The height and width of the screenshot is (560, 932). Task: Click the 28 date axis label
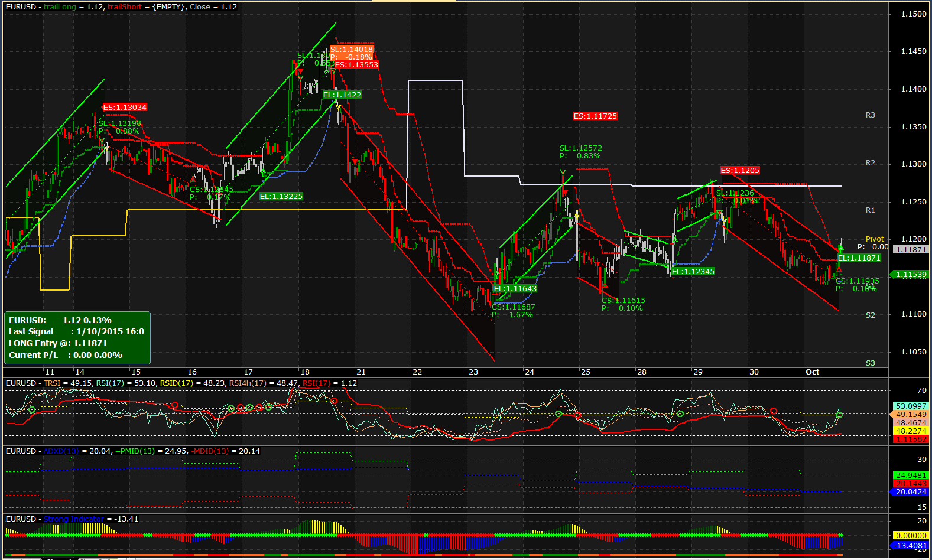point(642,372)
